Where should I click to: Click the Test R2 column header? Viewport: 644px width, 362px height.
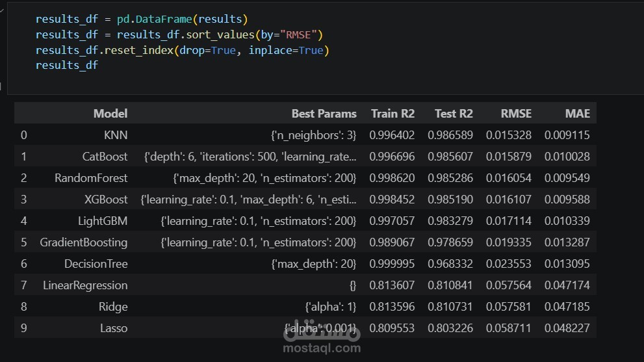pos(454,113)
